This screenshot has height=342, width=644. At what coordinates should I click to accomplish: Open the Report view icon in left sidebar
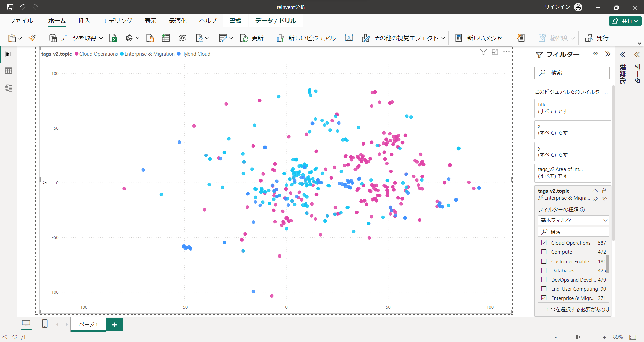pos(9,54)
